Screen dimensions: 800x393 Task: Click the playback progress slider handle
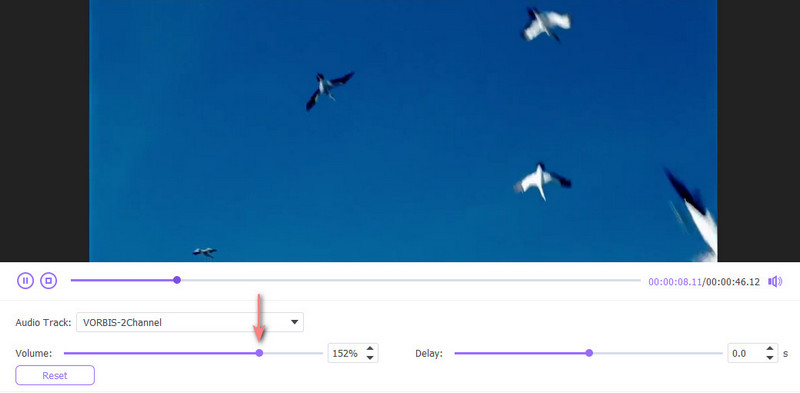click(177, 280)
